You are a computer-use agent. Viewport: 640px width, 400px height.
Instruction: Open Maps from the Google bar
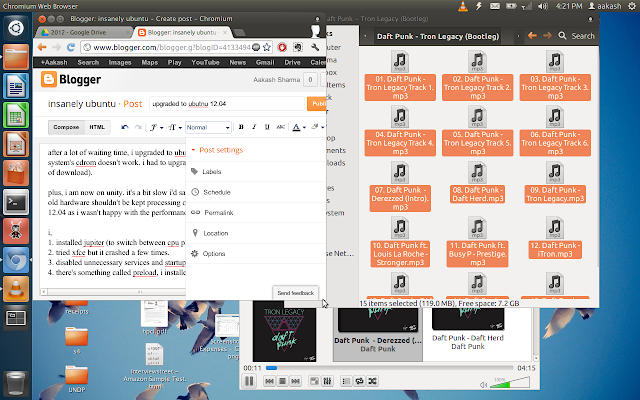click(x=149, y=62)
